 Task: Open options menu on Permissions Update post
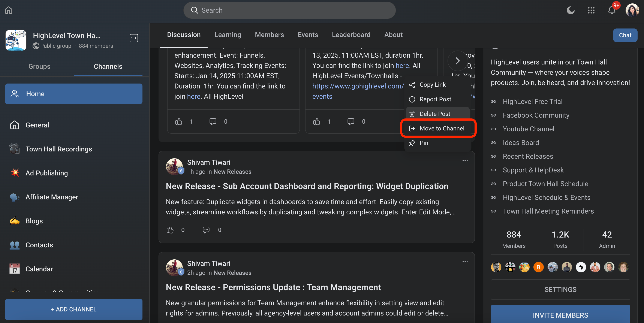point(465,262)
